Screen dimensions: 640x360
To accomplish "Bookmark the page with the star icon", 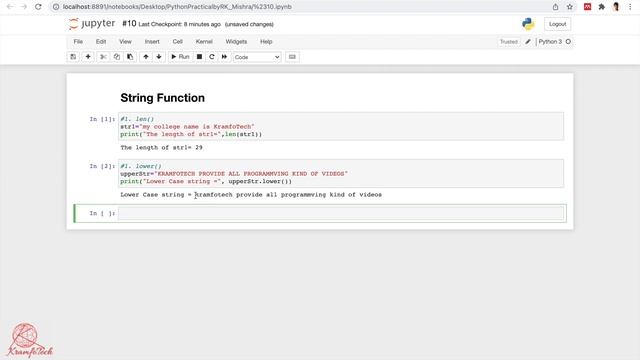I will pyautogui.click(x=570, y=7).
